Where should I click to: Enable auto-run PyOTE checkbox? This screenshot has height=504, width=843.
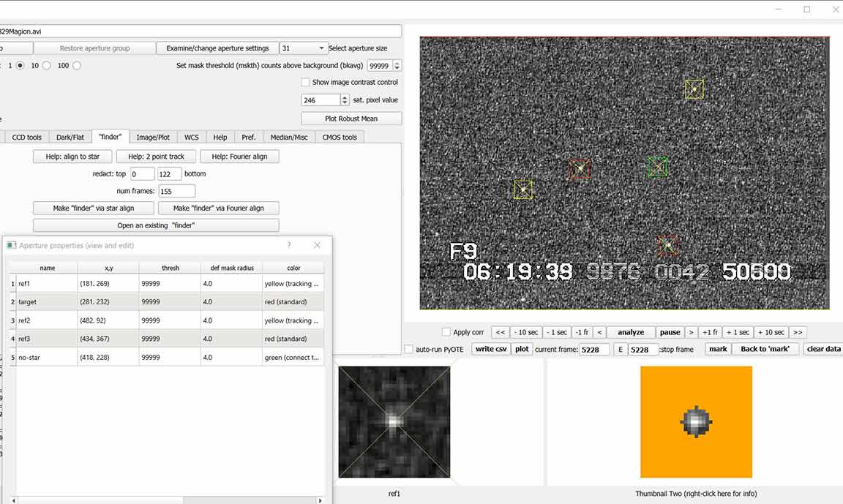click(x=408, y=349)
